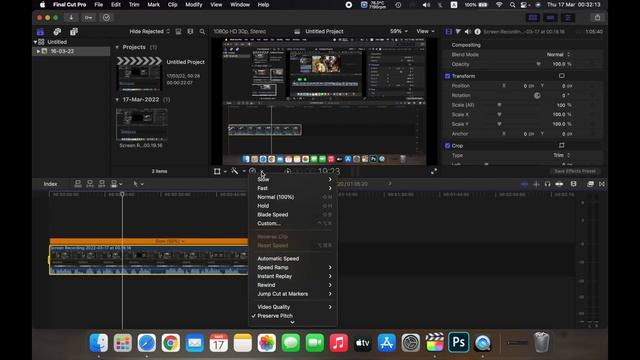Select the Screen Recording clip thumbnail in browser
640x360 pixels.
click(142, 124)
